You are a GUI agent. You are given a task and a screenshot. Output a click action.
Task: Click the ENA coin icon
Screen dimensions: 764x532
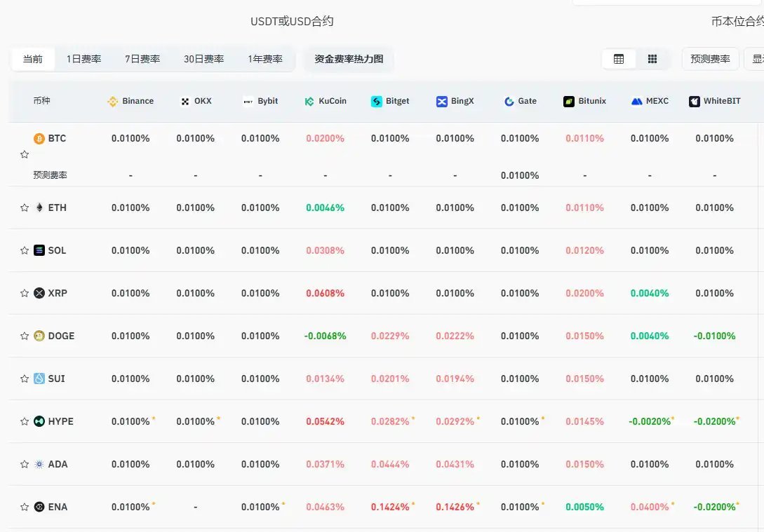(39, 507)
